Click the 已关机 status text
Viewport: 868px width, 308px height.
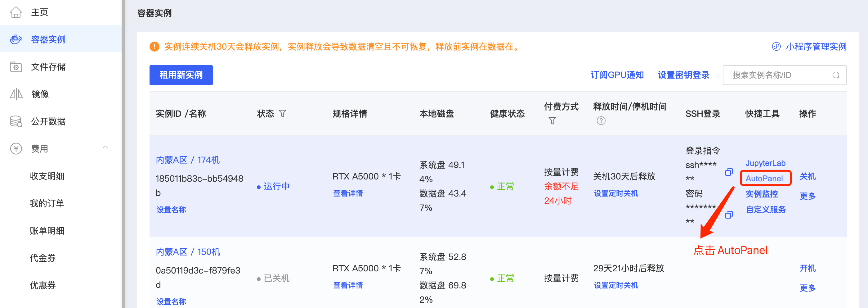[276, 278]
